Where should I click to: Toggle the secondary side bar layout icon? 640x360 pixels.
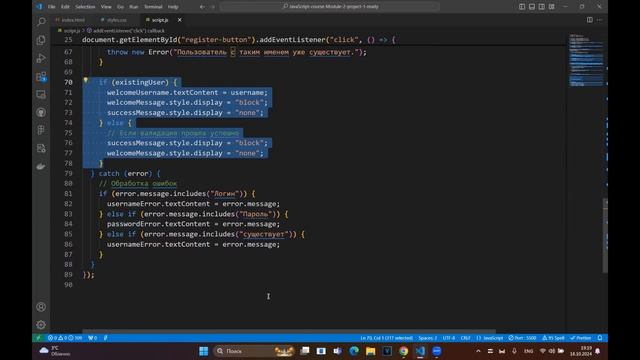[x=542, y=7]
